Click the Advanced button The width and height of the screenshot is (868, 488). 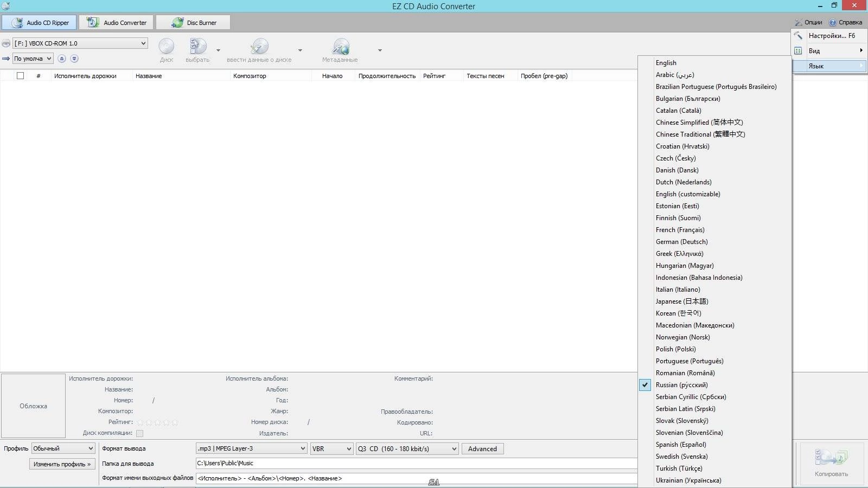point(482,448)
